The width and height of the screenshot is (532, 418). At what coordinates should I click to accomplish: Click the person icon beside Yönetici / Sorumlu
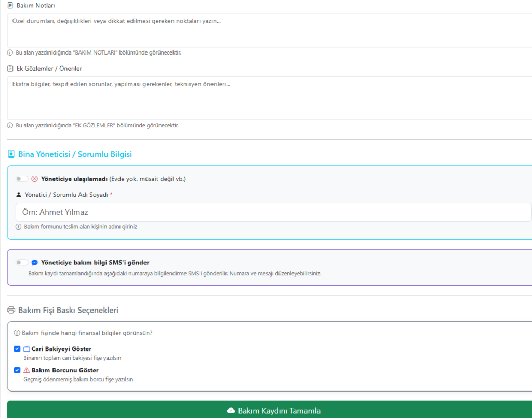19,195
